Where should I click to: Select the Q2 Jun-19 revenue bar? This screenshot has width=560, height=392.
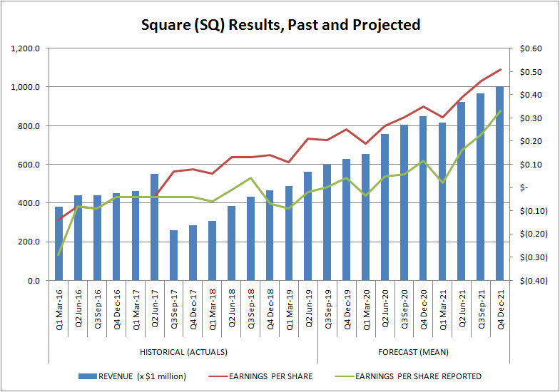pyautogui.click(x=308, y=226)
